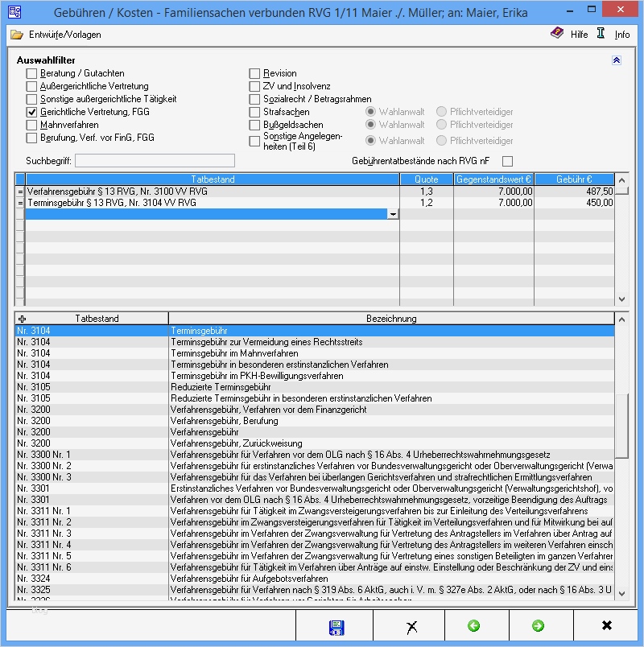Select Terminsgebühr zur Vermeidung eines Rechtsstreits
The height and width of the screenshot is (647, 644).
(x=315, y=342)
